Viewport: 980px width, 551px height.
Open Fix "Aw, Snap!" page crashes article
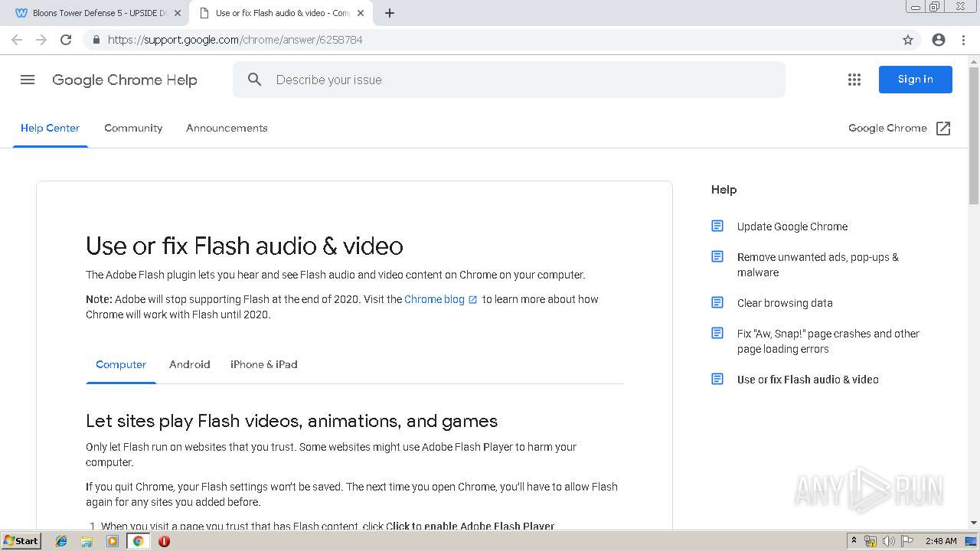click(828, 341)
